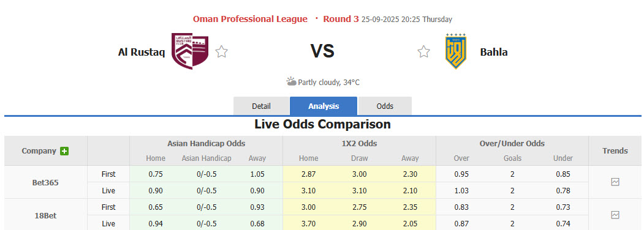The width and height of the screenshot is (644, 230).
Task: Click the Bahla team name
Action: pyautogui.click(x=494, y=52)
